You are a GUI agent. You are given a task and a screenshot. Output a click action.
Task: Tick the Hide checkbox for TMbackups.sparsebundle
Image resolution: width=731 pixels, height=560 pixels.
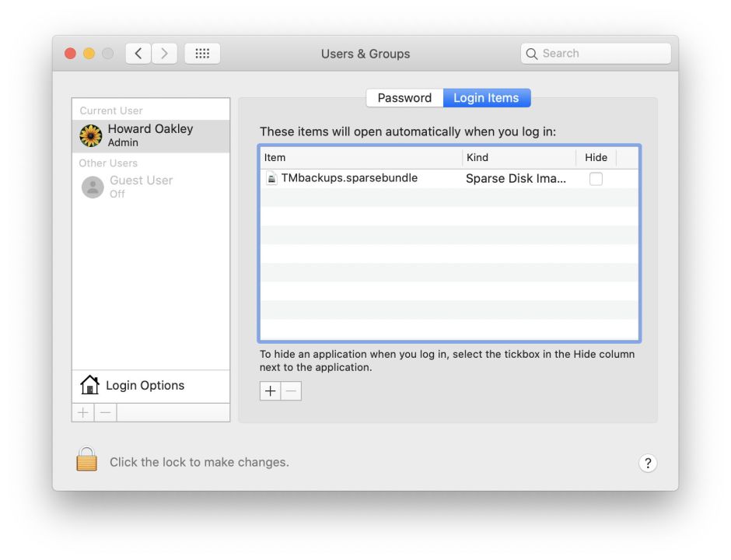pyautogui.click(x=596, y=179)
